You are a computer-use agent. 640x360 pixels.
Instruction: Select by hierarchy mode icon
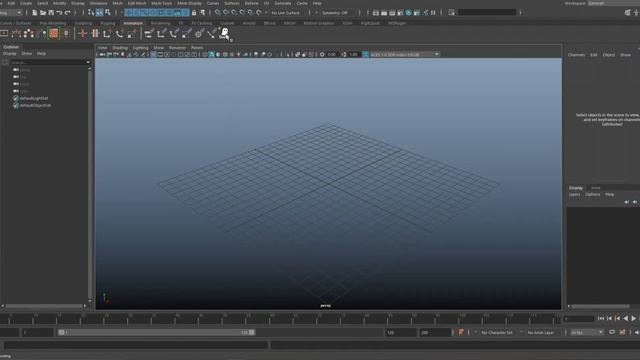click(x=91, y=13)
